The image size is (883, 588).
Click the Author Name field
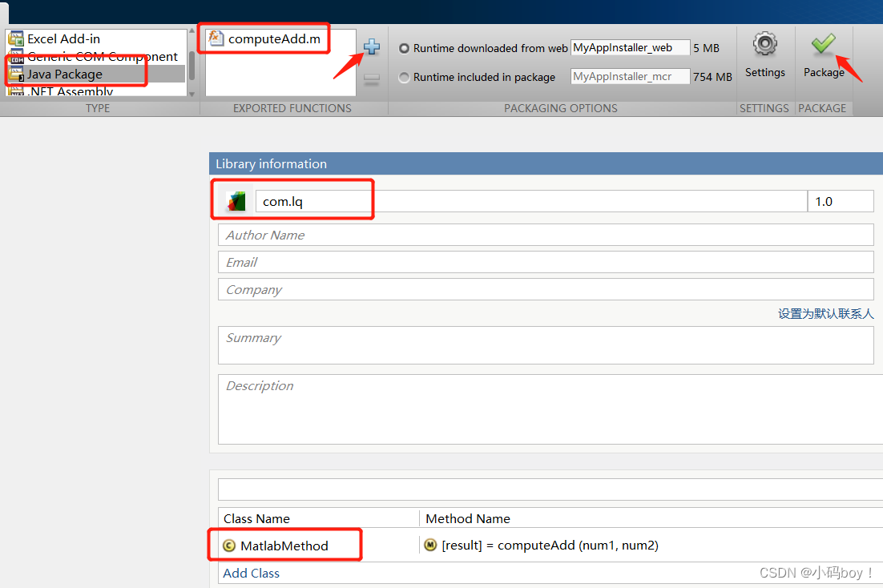(545, 235)
